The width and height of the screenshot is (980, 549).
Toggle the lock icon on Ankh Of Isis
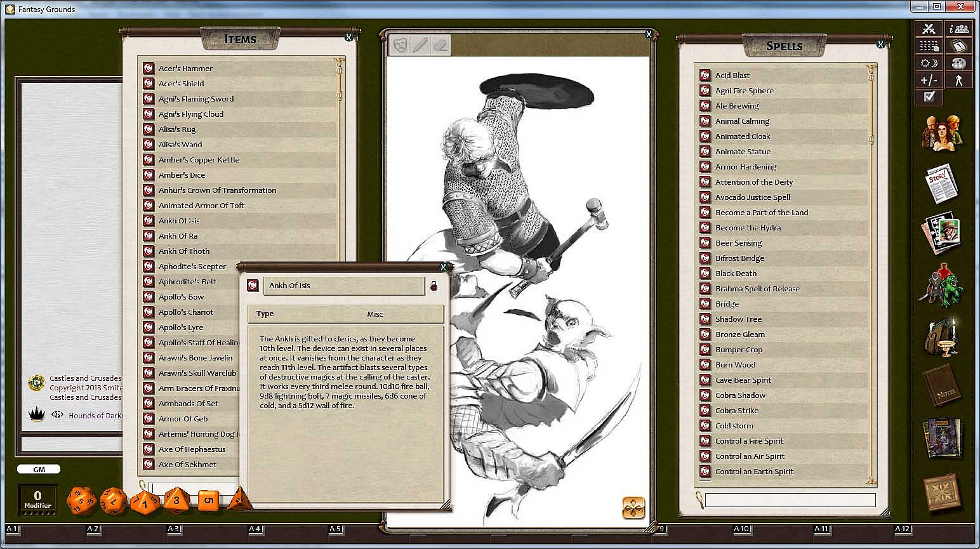pos(434,286)
